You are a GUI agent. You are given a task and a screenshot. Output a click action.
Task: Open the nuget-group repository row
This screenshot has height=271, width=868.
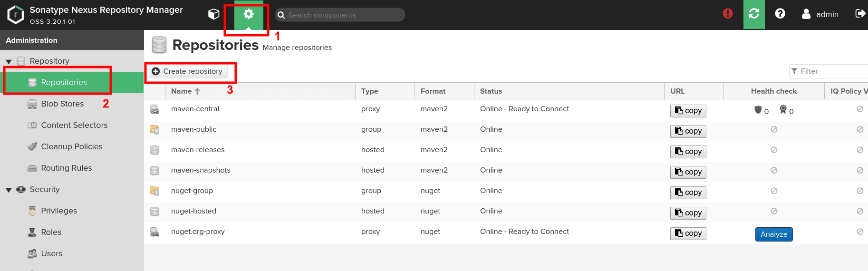(x=506, y=192)
